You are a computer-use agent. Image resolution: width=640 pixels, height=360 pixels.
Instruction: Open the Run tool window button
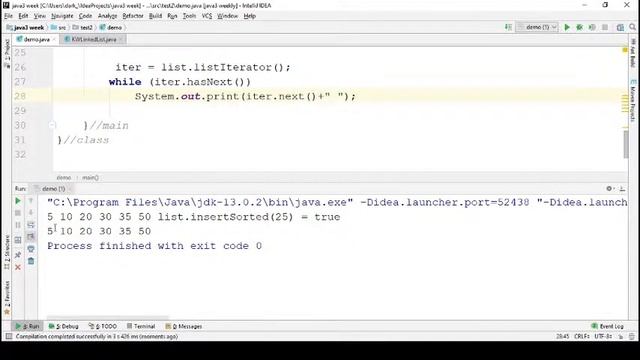pyautogui.click(x=28, y=326)
